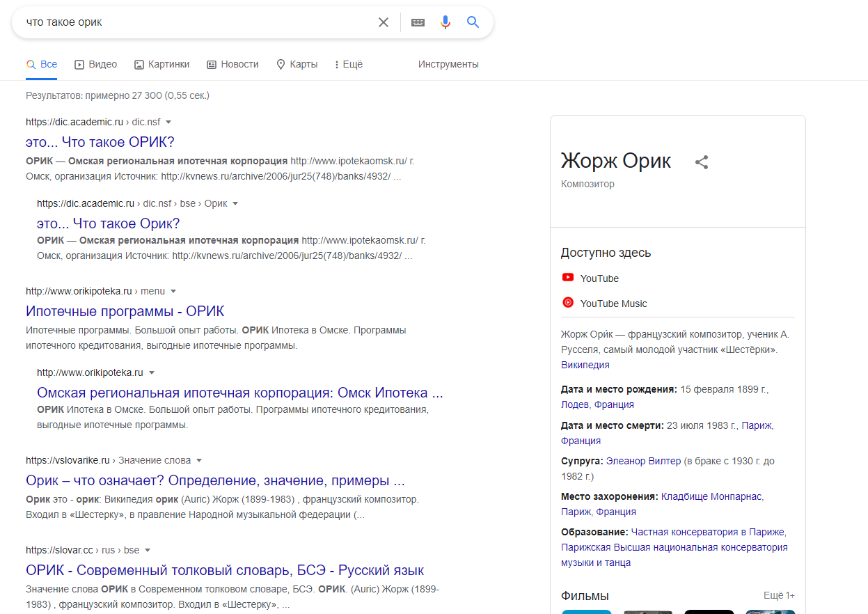
Task: Expand the arrow next to www.orikipoteka.ru › menu
Action: (173, 291)
